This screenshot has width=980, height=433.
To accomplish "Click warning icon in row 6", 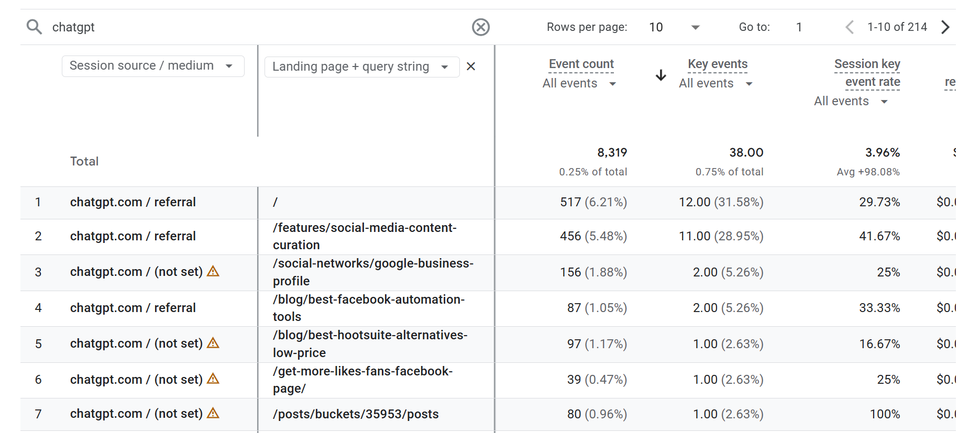I will coord(213,379).
